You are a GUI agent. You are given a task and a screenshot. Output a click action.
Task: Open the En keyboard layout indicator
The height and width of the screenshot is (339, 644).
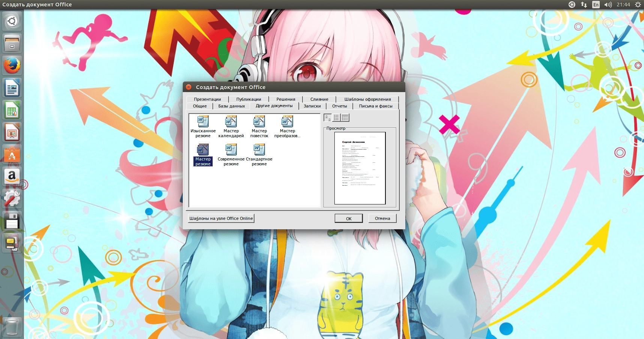point(596,5)
